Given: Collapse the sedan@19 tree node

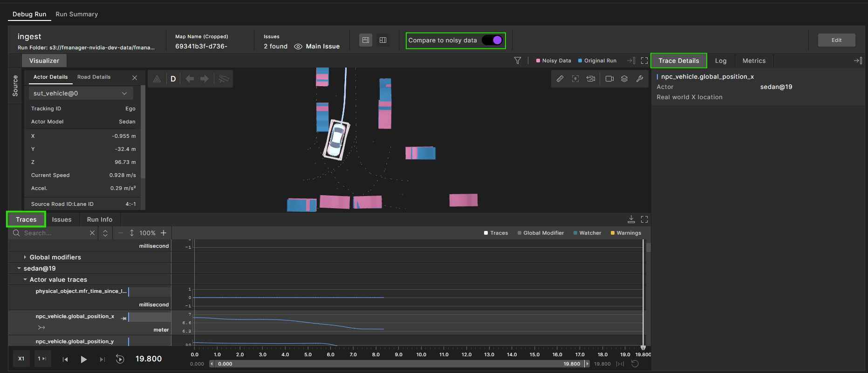Looking at the screenshot, I should tap(19, 268).
